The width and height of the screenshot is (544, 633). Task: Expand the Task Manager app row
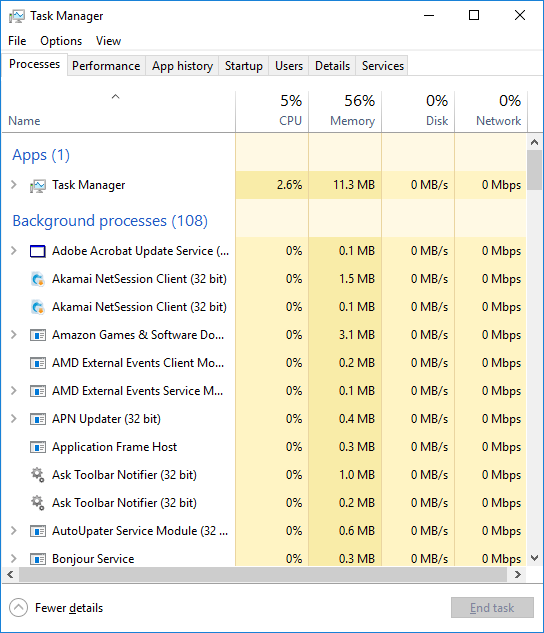[14, 184]
